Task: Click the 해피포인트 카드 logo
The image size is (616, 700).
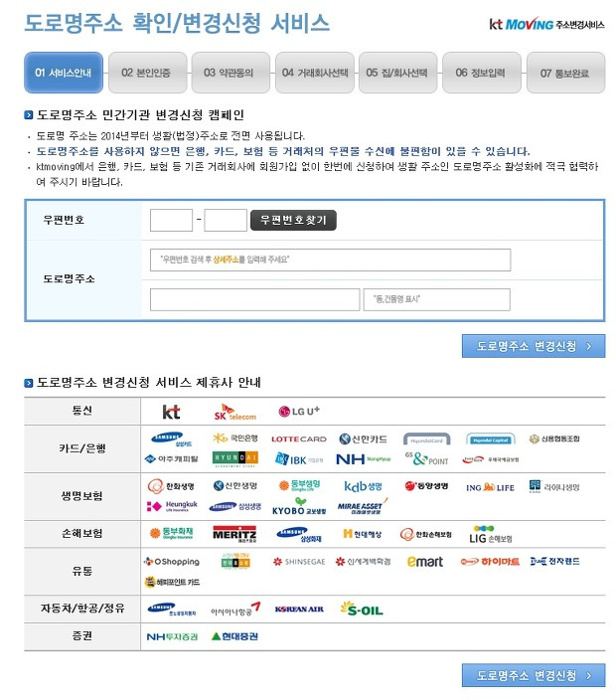Action: coord(172,582)
